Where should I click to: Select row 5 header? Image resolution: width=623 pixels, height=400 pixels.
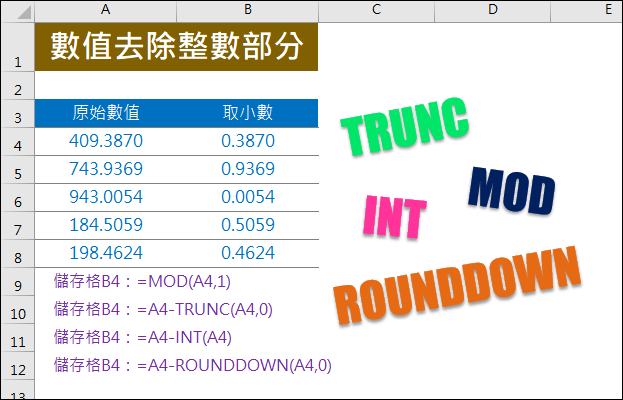18,170
